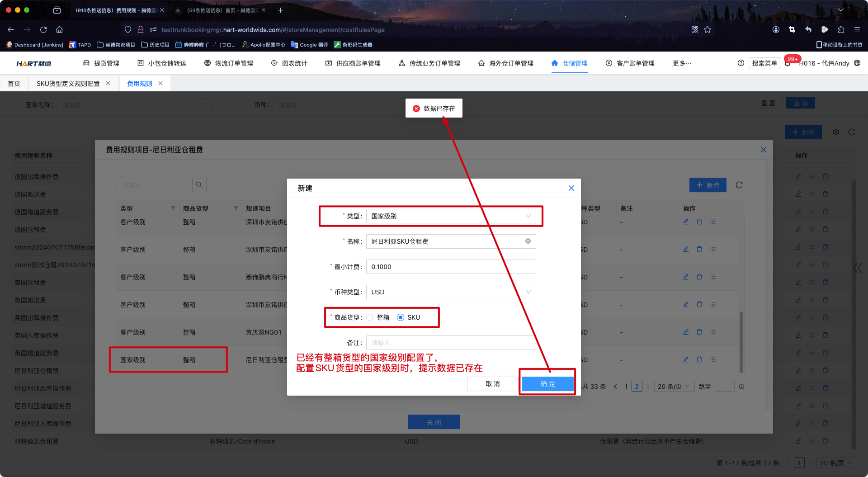Click the refresh icon beside the panel 新增 button
This screenshot has width=868, height=477.
click(739, 185)
